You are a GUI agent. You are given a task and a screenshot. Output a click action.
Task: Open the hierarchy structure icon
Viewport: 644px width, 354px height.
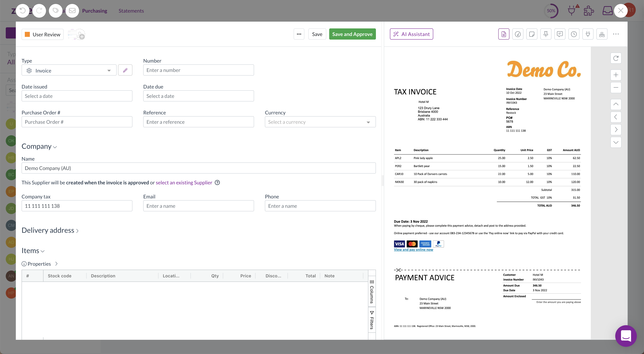(x=602, y=34)
